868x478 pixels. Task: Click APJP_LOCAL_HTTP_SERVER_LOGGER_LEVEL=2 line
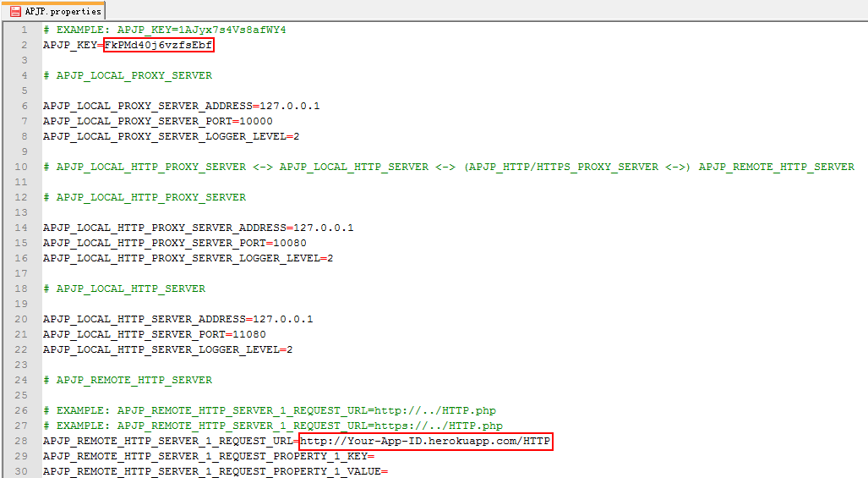(167, 349)
